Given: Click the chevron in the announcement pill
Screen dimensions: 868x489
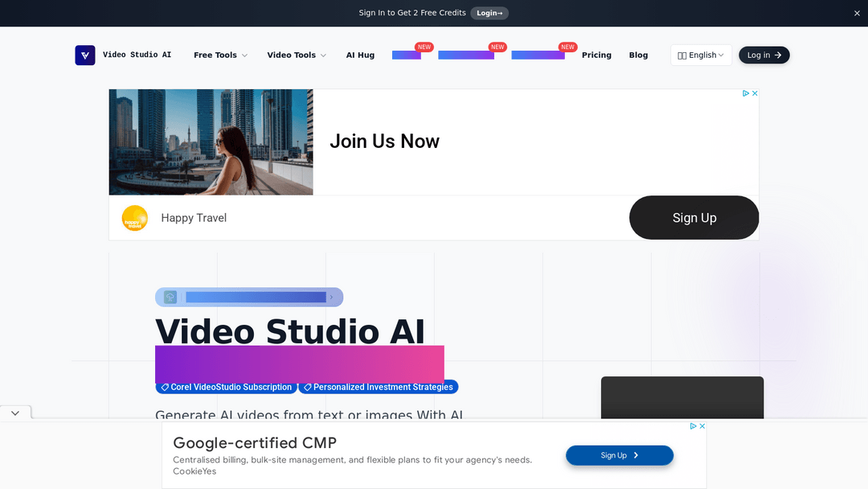Looking at the screenshot, I should pyautogui.click(x=332, y=298).
